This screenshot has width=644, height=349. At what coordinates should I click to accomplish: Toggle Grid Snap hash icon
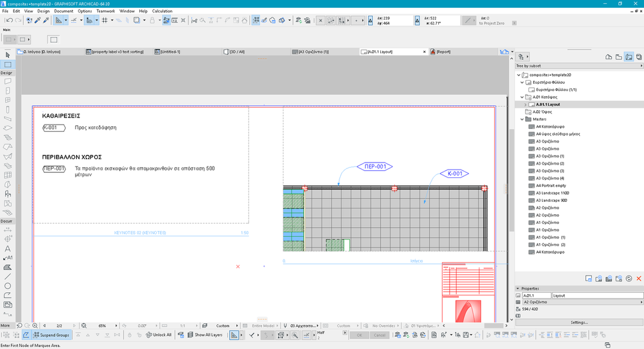pyautogui.click(x=105, y=20)
